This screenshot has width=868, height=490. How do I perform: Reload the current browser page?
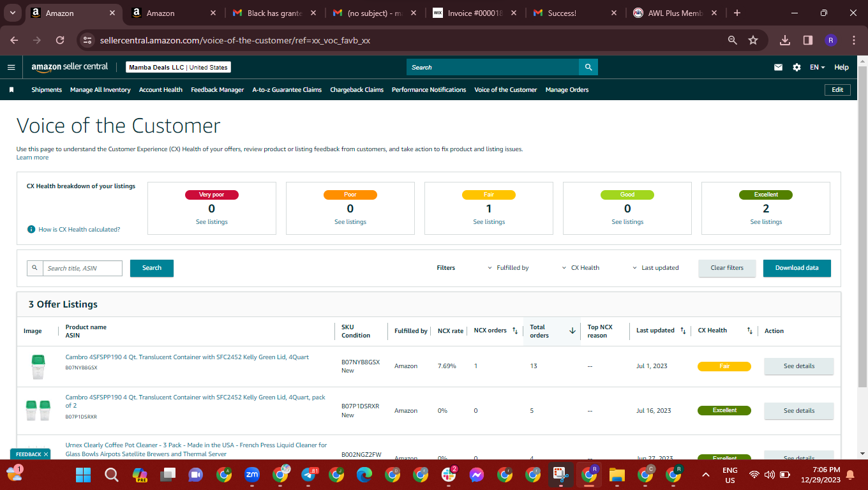click(x=60, y=40)
